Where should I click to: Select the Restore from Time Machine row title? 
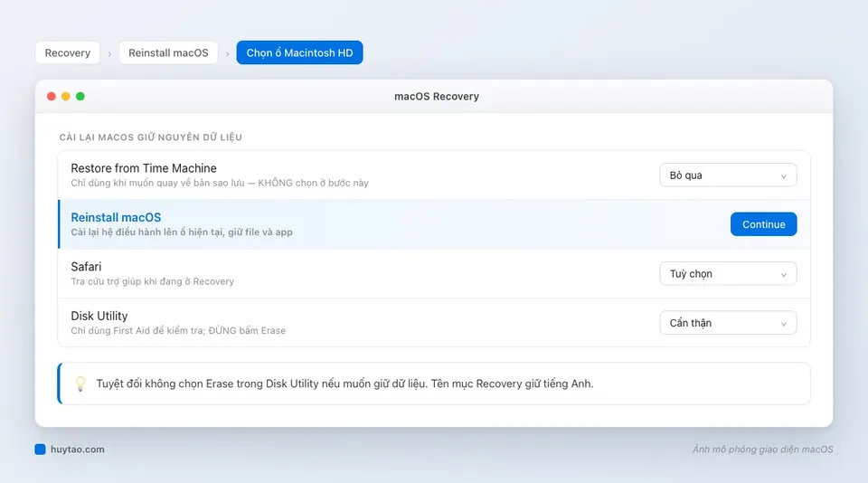pyautogui.click(x=144, y=168)
